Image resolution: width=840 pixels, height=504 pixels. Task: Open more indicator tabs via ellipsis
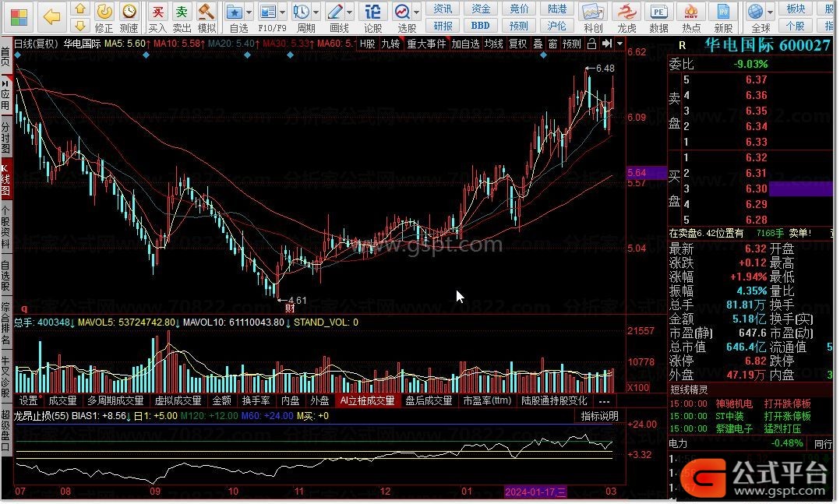click(x=605, y=401)
